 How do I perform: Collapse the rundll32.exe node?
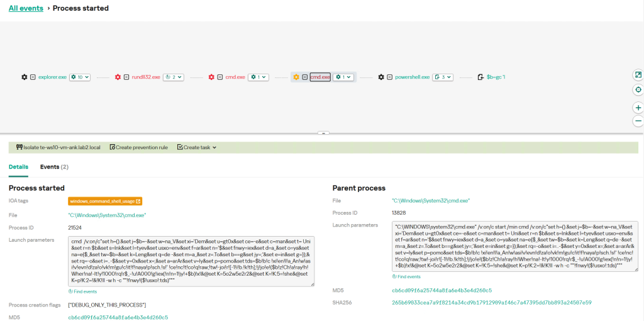pos(126,77)
